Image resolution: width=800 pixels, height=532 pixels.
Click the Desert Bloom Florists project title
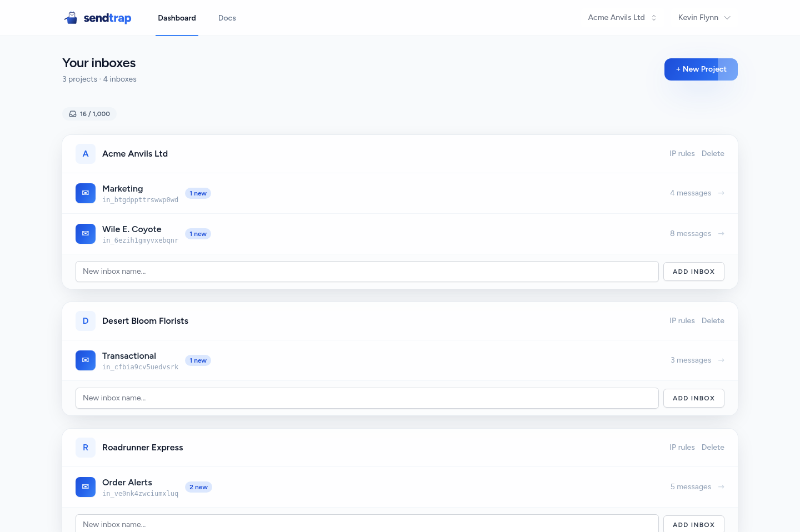coord(145,321)
